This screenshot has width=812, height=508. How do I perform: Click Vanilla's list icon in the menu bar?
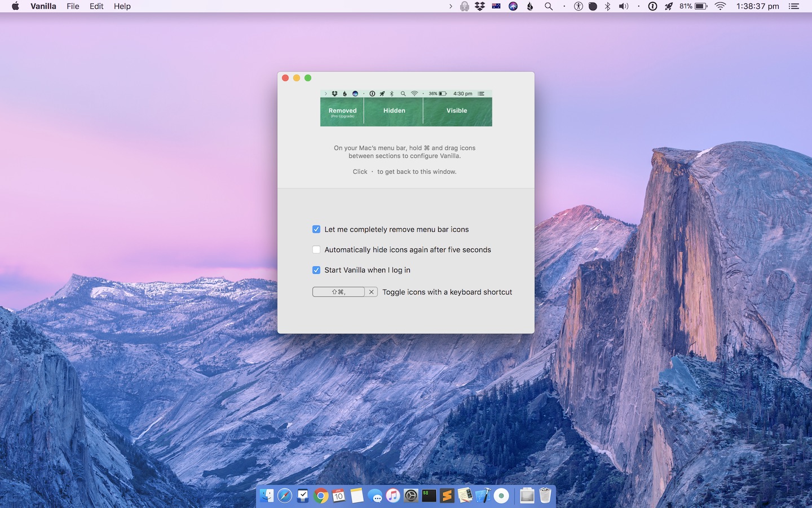click(793, 6)
